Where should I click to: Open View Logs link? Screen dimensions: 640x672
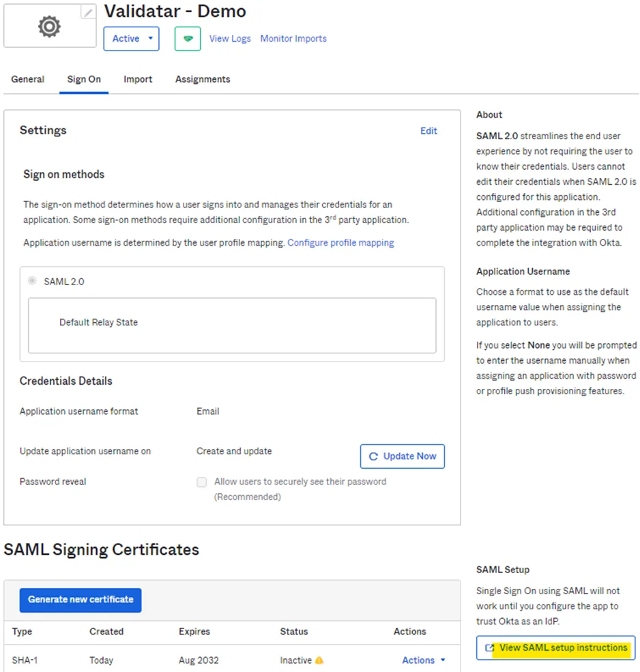point(230,39)
